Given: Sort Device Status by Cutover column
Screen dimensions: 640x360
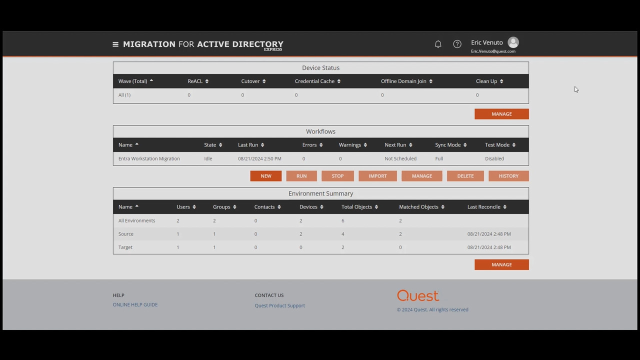Looking at the screenshot, I should pos(253,81).
